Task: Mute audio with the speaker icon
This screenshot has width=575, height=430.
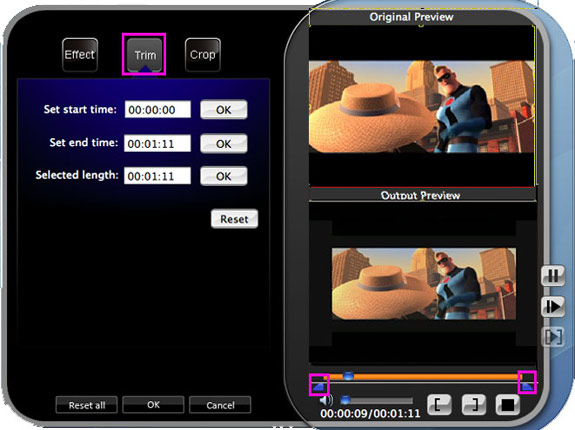Action: pos(325,400)
